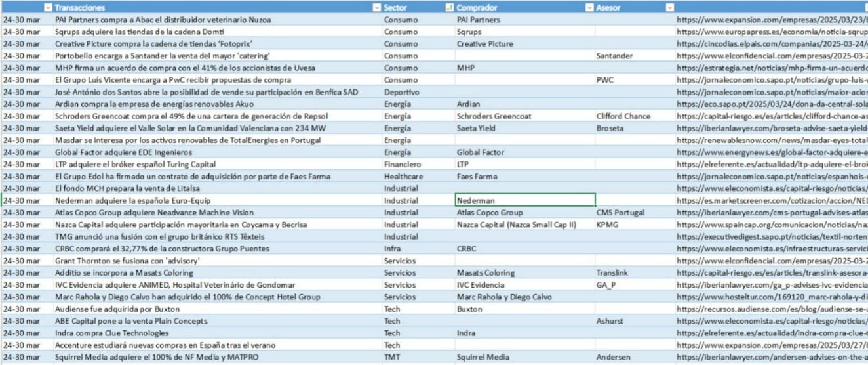Open the recursos.audiense.com URL cell
This screenshot has height=365, width=868.
click(772, 309)
